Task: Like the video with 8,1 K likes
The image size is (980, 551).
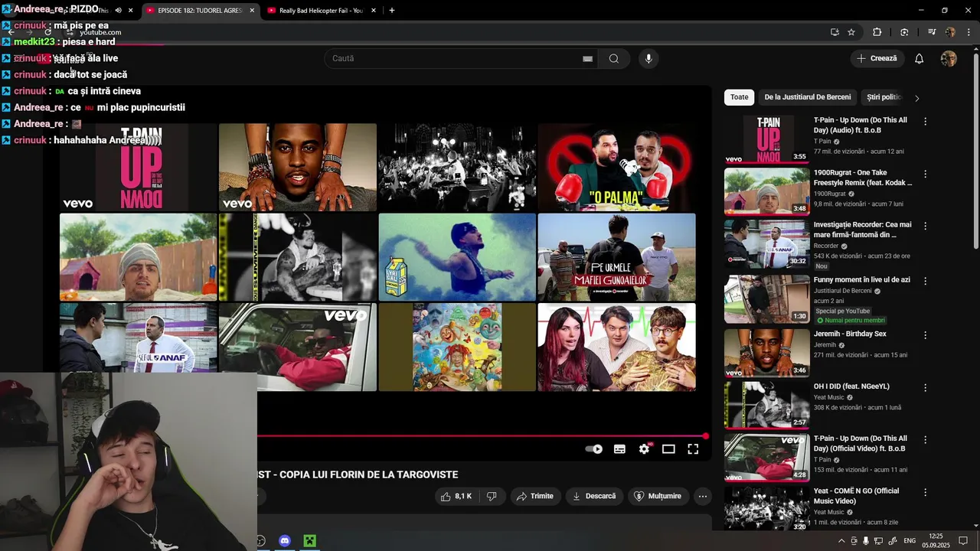Action: (456, 496)
